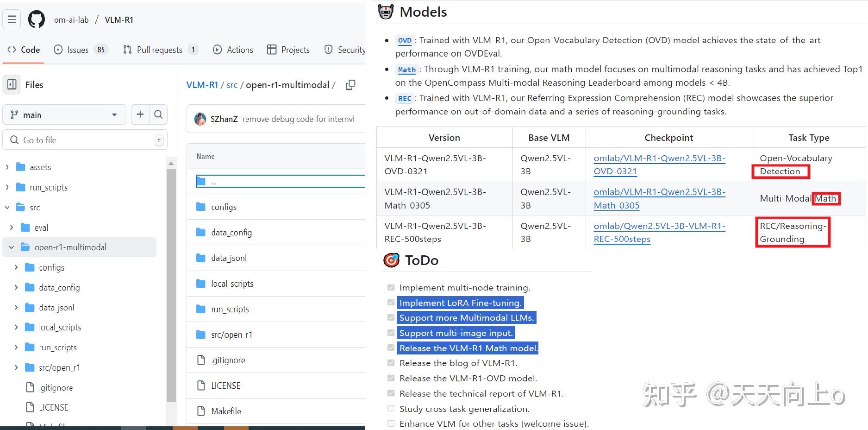Click the GitHub logo icon
868x430 pixels.
(37, 19)
